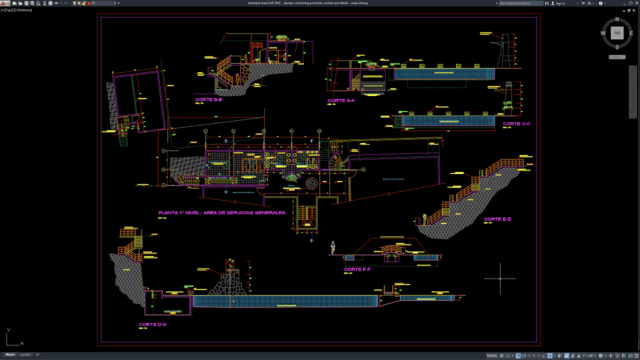Toggle object snap tracking icon

coord(544,356)
